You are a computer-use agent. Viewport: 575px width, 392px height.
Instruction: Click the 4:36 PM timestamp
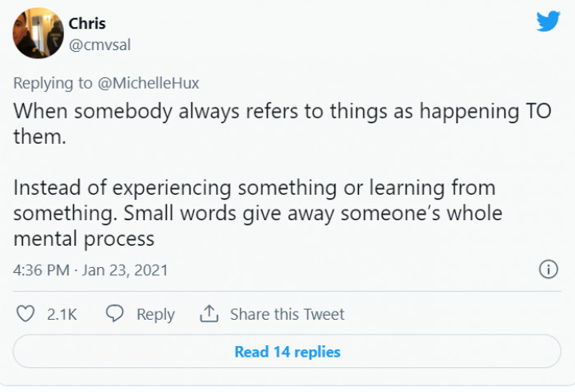click(x=40, y=270)
